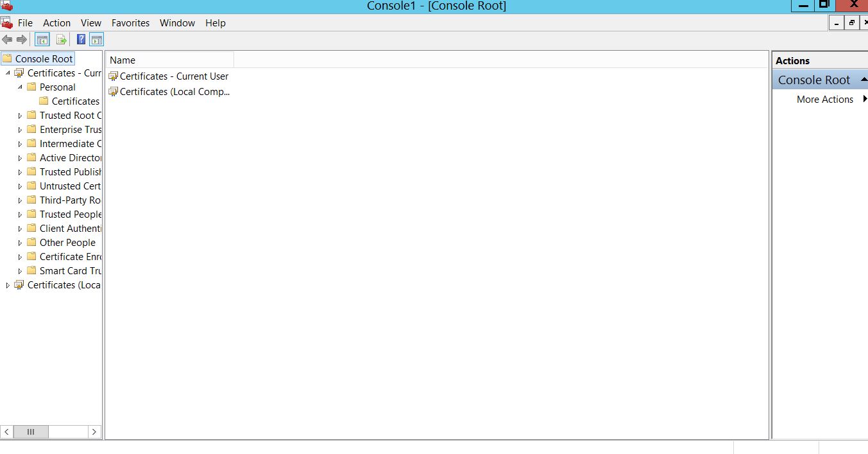Toggle Show/Hide Action Pane toolbar icon

96,40
